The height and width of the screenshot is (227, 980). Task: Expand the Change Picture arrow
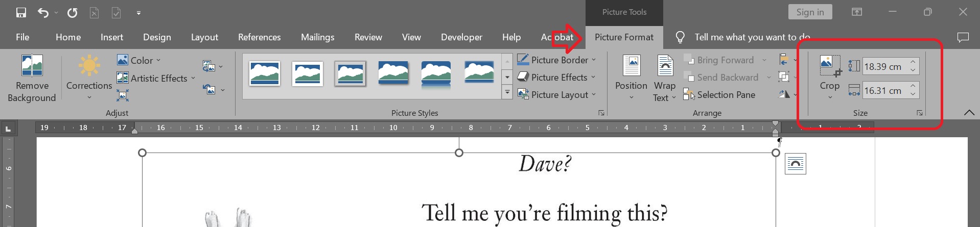tap(221, 66)
